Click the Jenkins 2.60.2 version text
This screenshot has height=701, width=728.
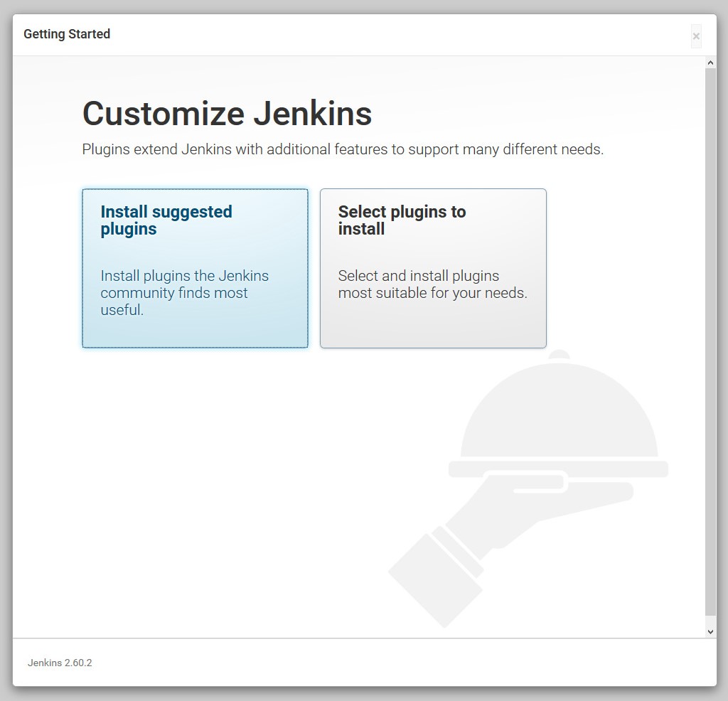tap(60, 663)
